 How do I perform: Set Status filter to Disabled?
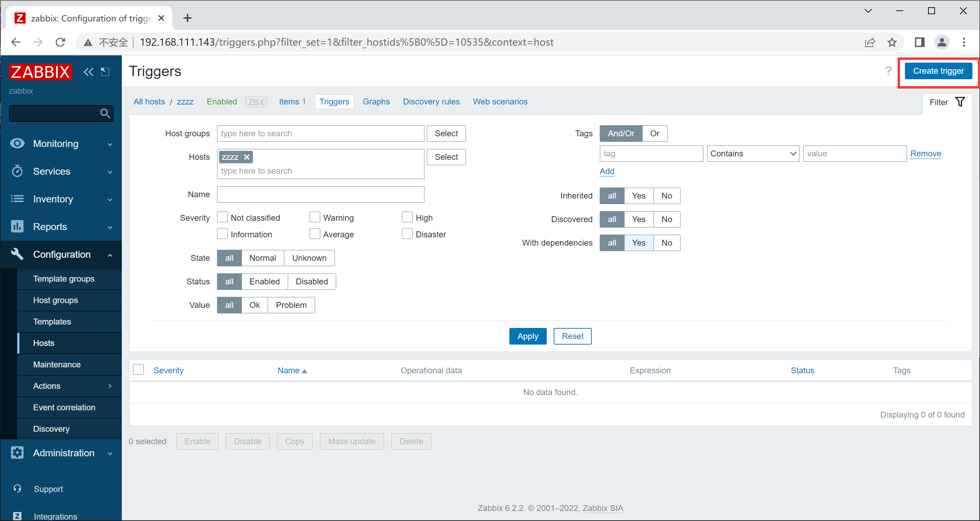[311, 281]
